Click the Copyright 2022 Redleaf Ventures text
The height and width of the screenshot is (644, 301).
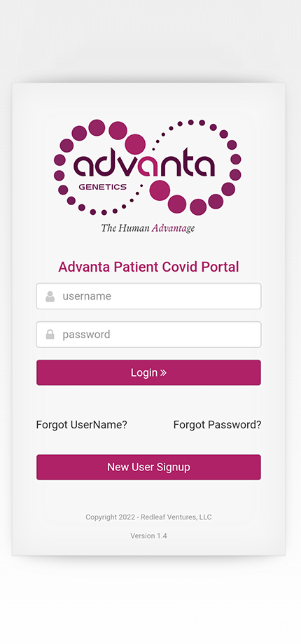tap(148, 517)
